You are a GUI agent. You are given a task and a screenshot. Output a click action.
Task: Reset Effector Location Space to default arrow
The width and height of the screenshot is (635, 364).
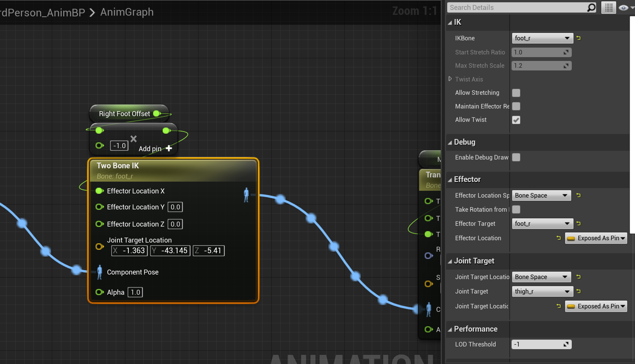click(579, 195)
